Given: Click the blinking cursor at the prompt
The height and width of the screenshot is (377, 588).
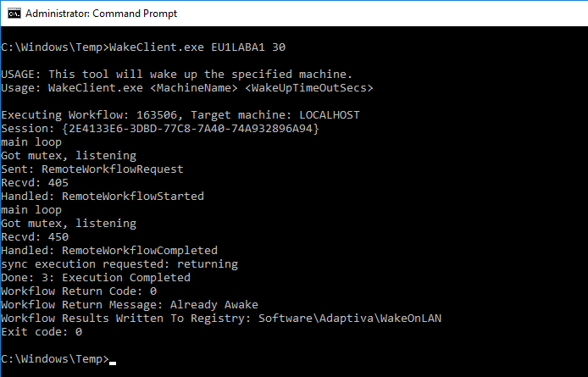Looking at the screenshot, I should [113, 363].
